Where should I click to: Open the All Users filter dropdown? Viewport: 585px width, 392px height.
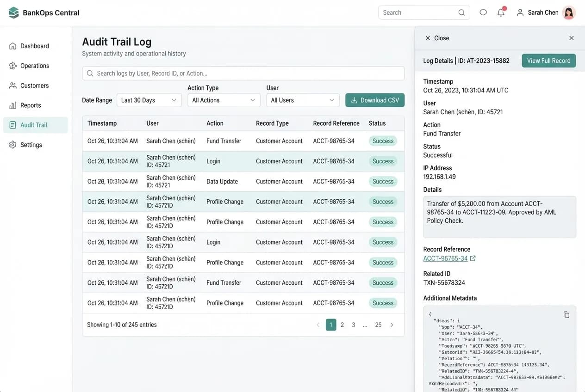[x=303, y=100]
